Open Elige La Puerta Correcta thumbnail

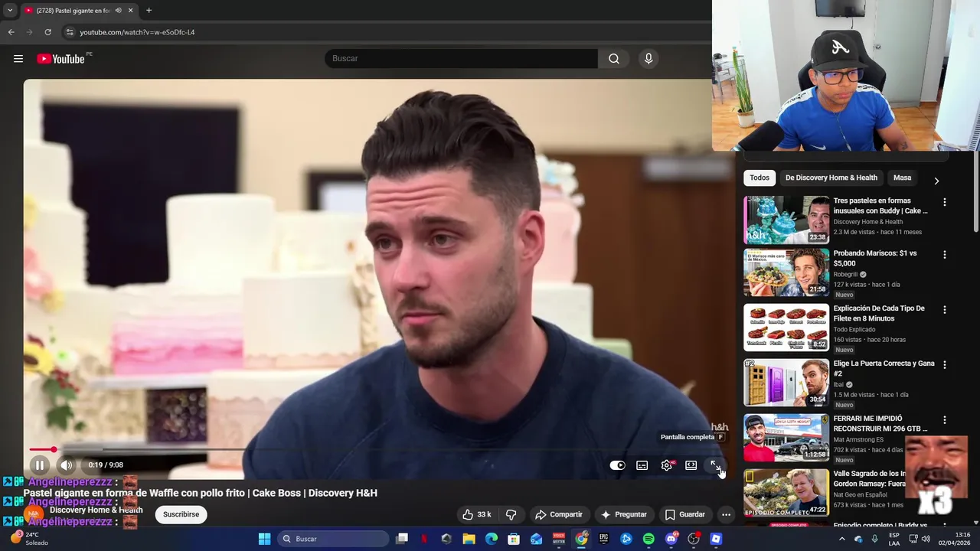(786, 383)
